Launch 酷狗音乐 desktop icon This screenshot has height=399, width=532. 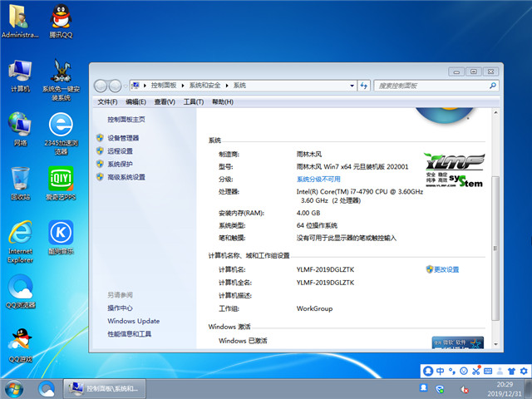(61, 238)
